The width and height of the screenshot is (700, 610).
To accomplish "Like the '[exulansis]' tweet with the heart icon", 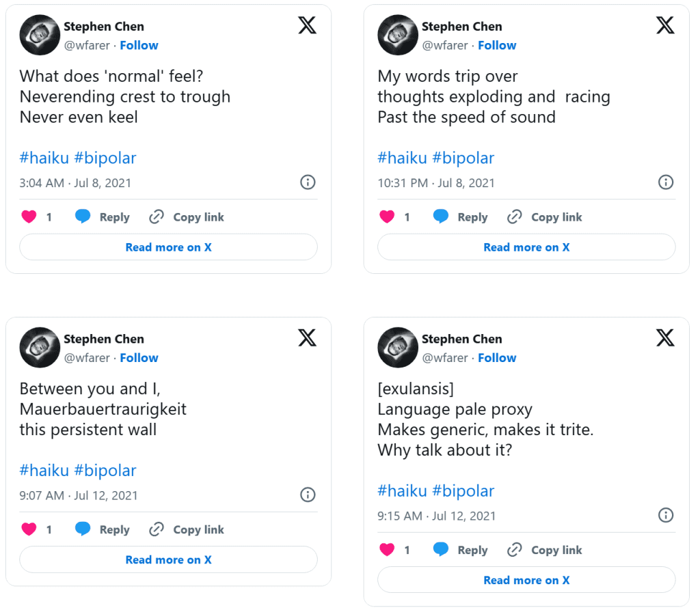I will (387, 550).
